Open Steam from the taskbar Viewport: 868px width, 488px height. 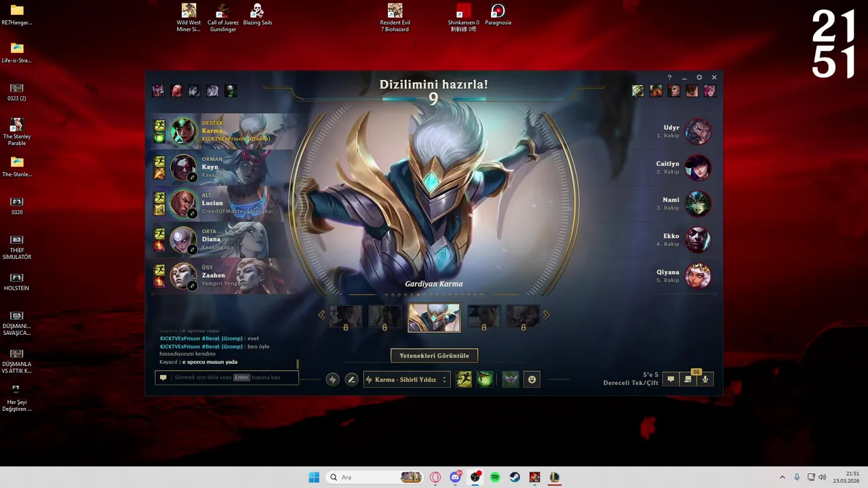pos(515,477)
